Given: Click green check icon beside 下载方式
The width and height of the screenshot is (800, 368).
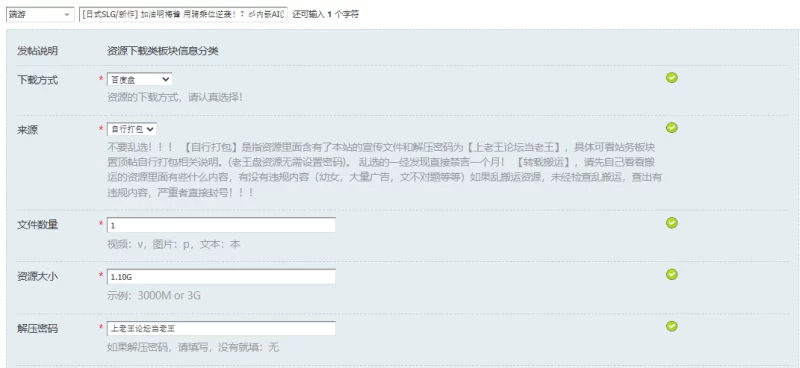Looking at the screenshot, I should coord(672,78).
